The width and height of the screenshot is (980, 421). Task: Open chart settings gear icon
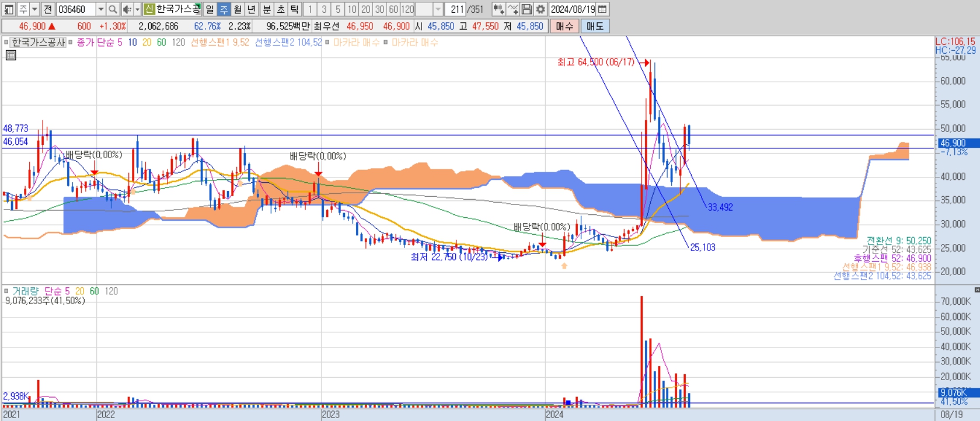(540, 9)
